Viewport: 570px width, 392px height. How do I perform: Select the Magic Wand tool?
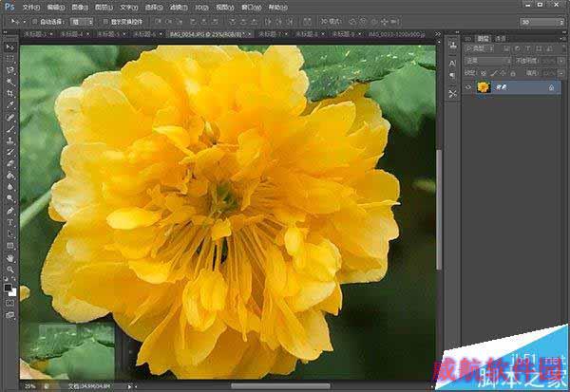(x=10, y=83)
